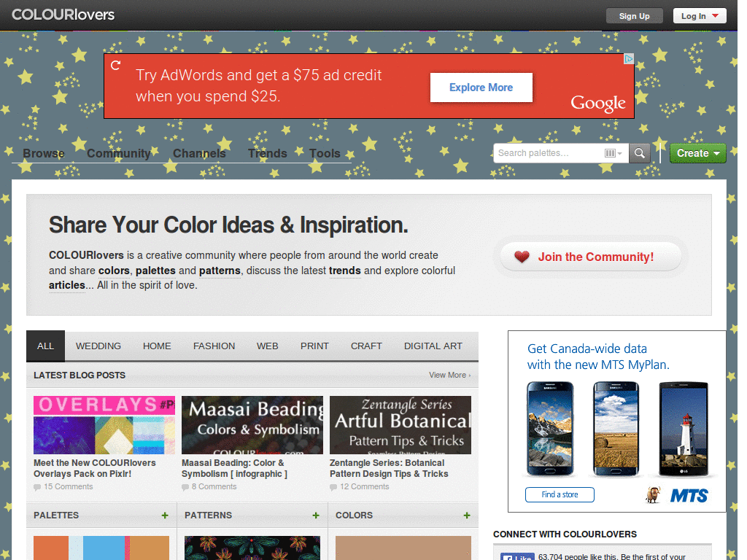Switch to the HOME tab
The image size is (747, 560).
click(x=157, y=346)
